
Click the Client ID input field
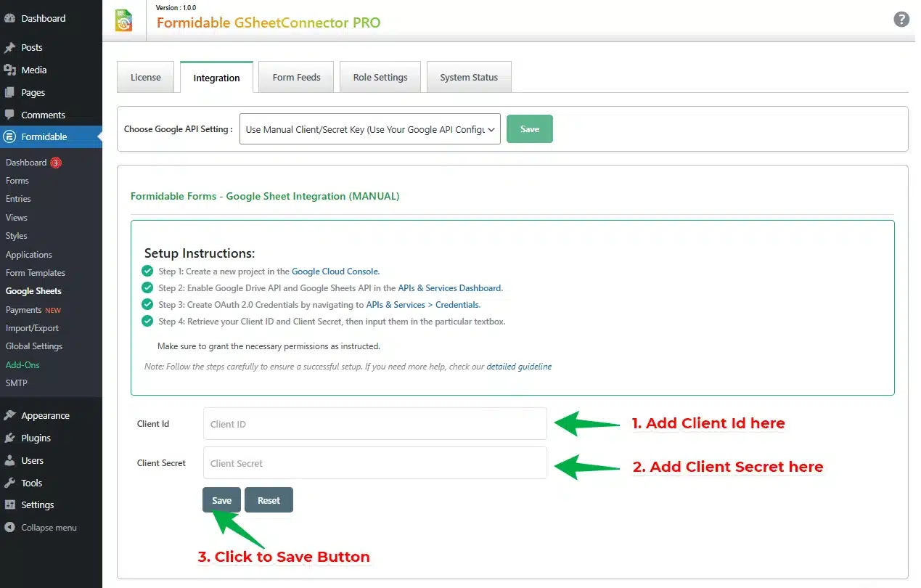[x=374, y=424]
